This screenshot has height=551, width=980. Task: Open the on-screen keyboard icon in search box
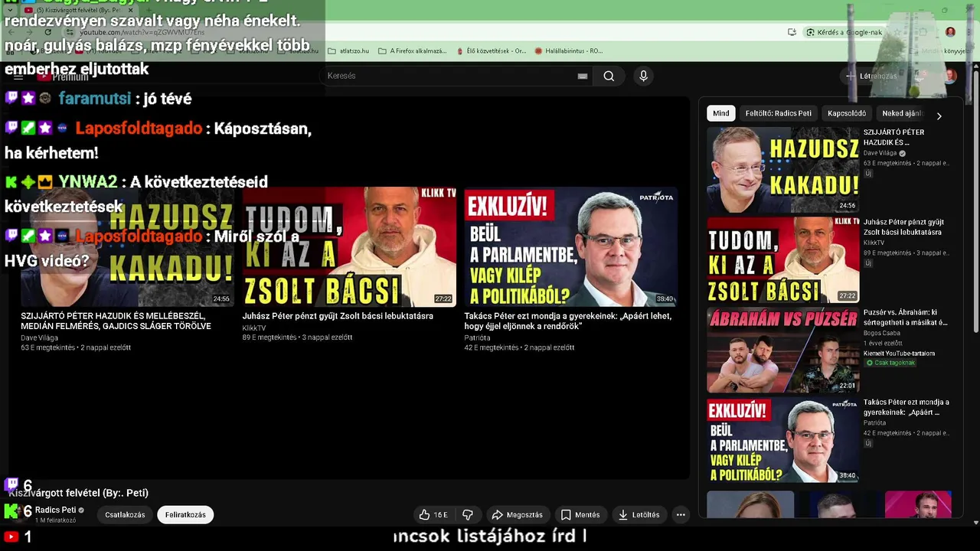(583, 76)
